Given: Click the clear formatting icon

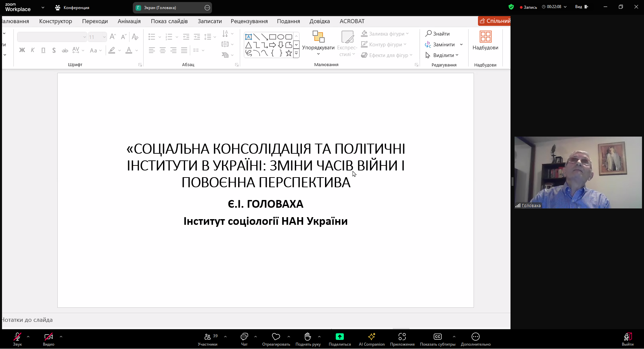Looking at the screenshot, I should coord(135,37).
